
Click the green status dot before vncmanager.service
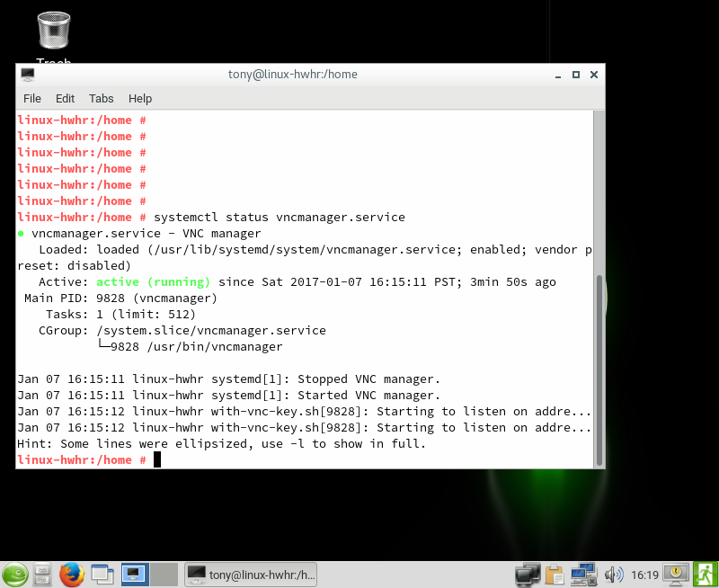(21, 234)
